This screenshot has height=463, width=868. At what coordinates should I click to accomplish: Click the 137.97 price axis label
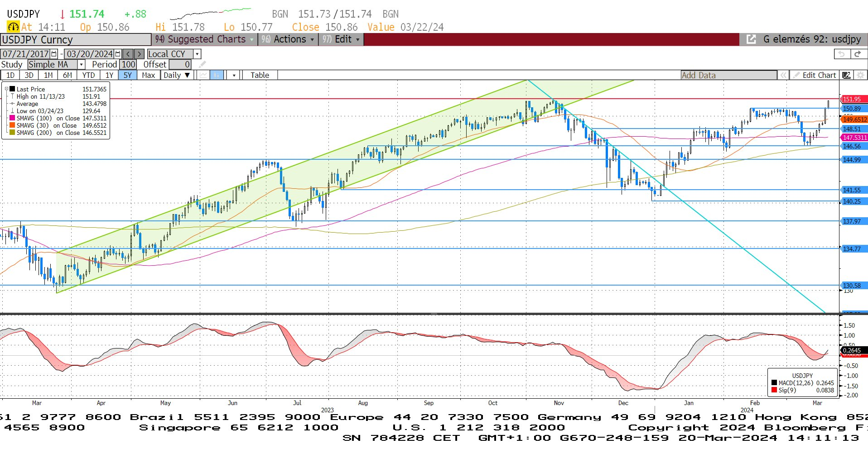tap(854, 221)
